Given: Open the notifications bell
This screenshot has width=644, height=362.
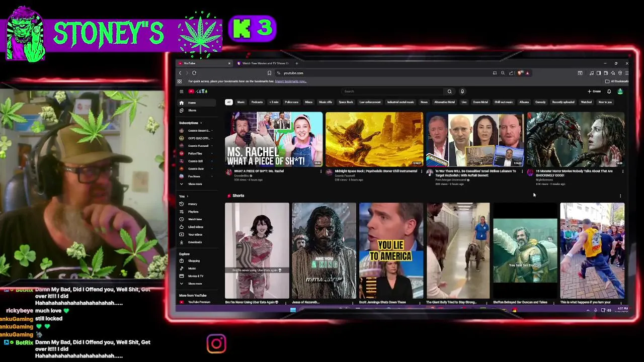Looking at the screenshot, I should click(609, 92).
